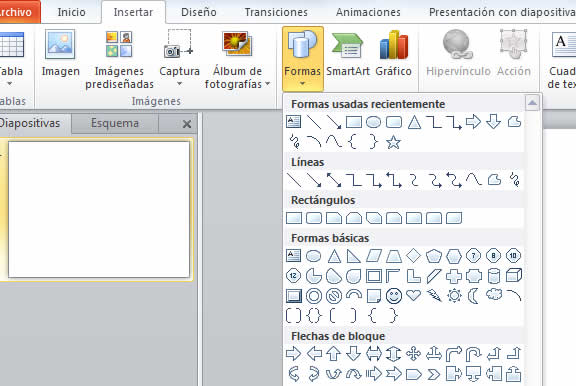
Task: Click the Cuadro de texto button
Action: [x=561, y=60]
